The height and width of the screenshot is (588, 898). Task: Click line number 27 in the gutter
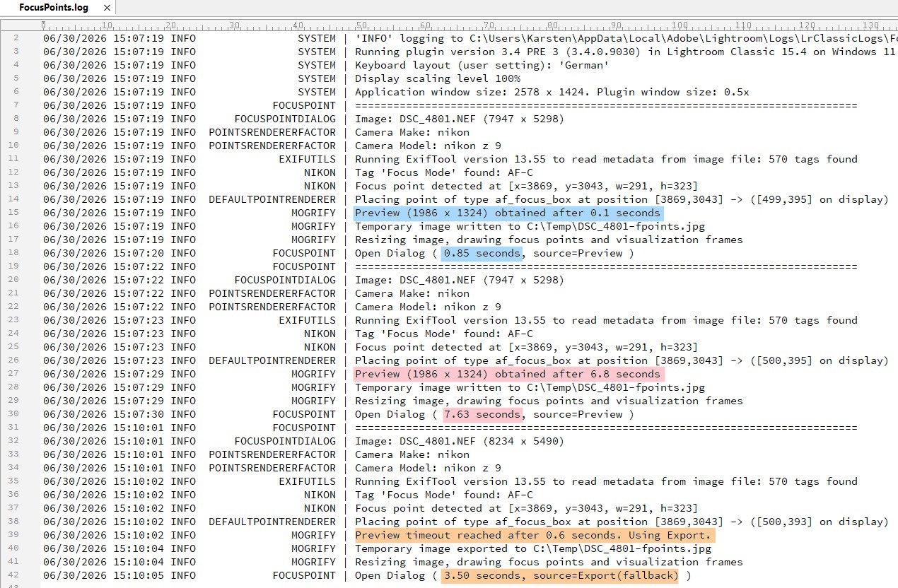tap(16, 374)
